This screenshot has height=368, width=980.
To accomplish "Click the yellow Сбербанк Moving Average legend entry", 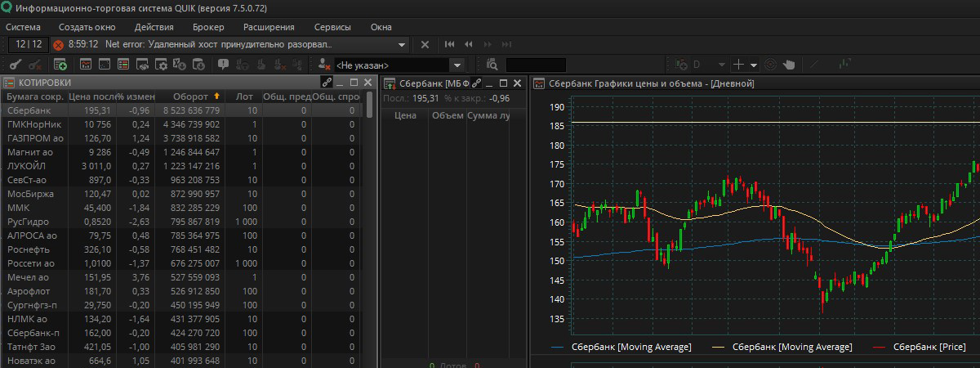I will [x=782, y=347].
